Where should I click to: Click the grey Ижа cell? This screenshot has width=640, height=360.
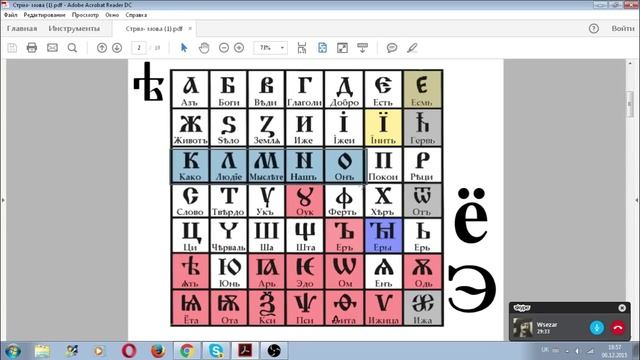[422, 308]
